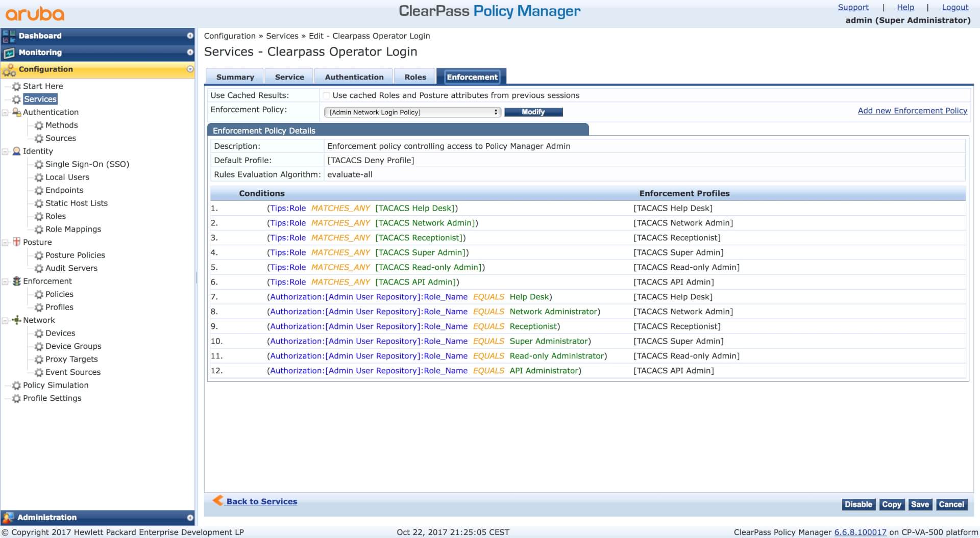Open the Enforcement Policy dropdown
This screenshot has height=538, width=980.
[412, 112]
